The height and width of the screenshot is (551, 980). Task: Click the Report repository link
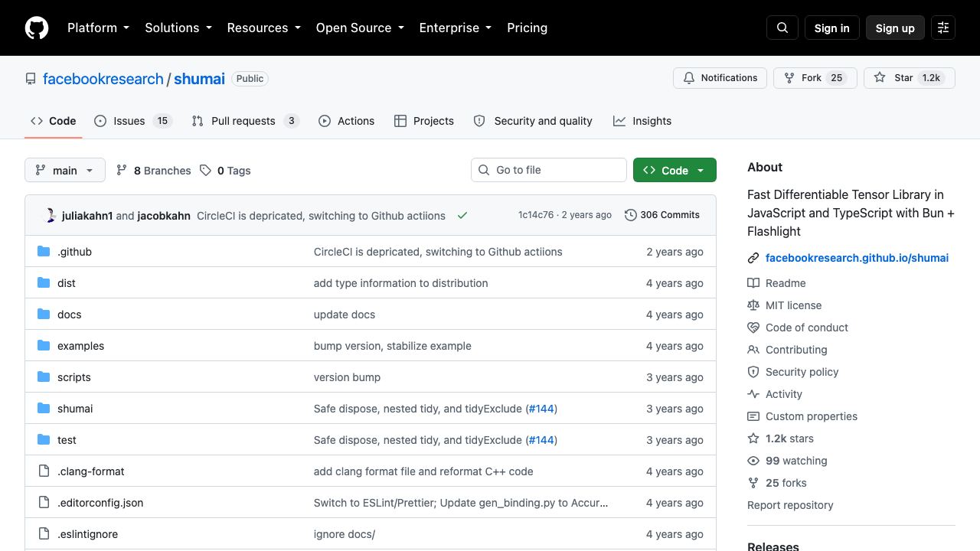click(x=790, y=505)
